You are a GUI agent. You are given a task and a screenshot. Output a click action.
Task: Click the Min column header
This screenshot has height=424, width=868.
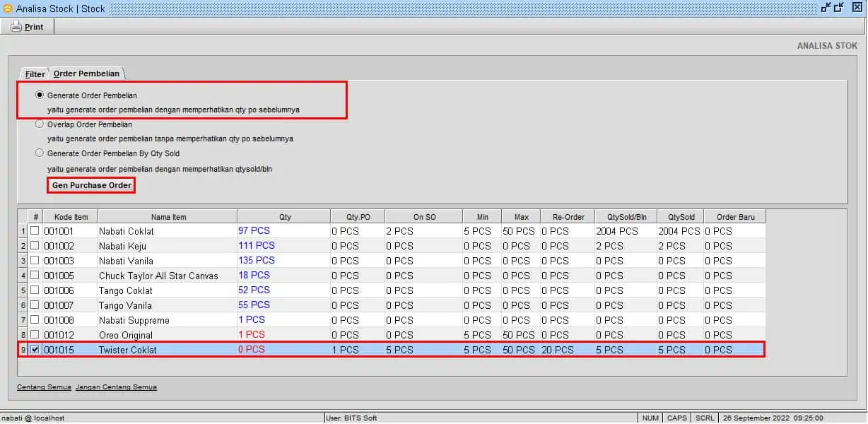(x=482, y=217)
